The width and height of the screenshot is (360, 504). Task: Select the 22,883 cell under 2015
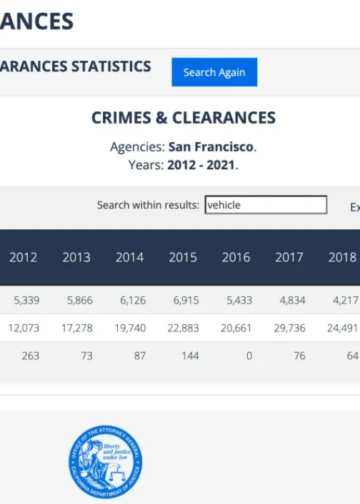pyautogui.click(x=183, y=328)
